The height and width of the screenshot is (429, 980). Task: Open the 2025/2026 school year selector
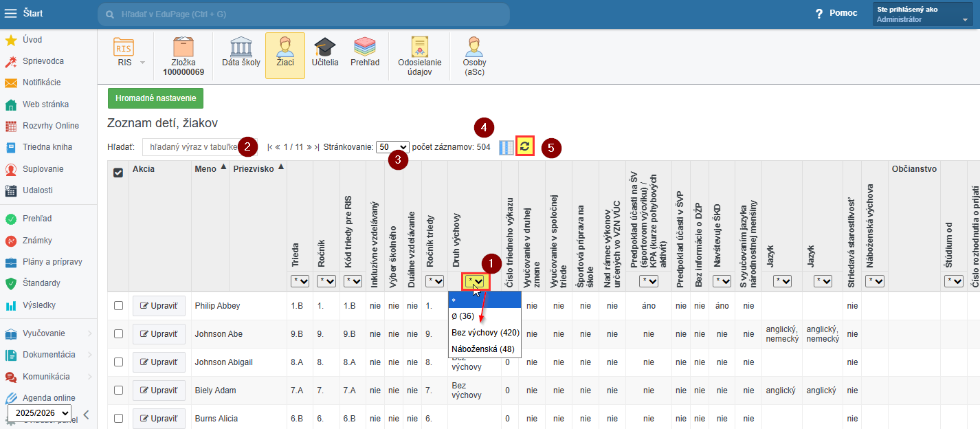(x=39, y=412)
